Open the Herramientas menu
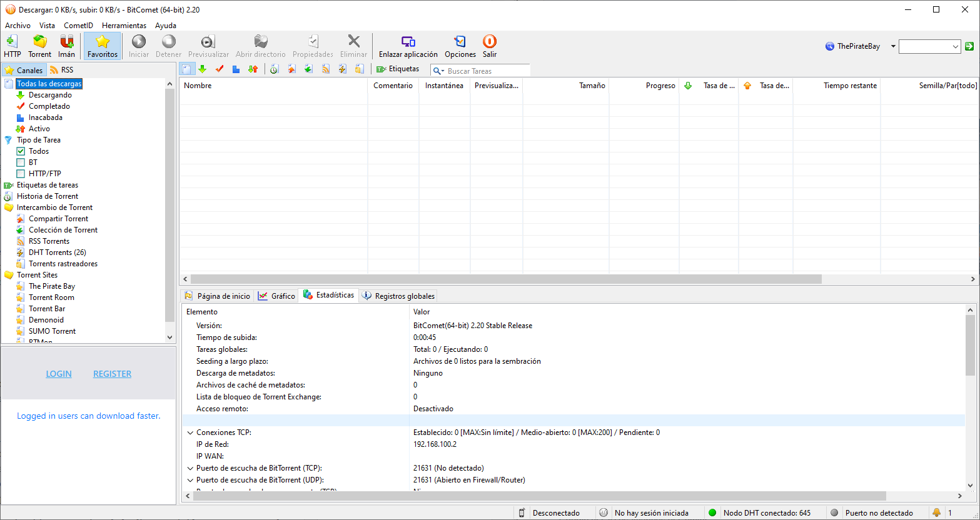The width and height of the screenshot is (980, 520). (x=124, y=26)
